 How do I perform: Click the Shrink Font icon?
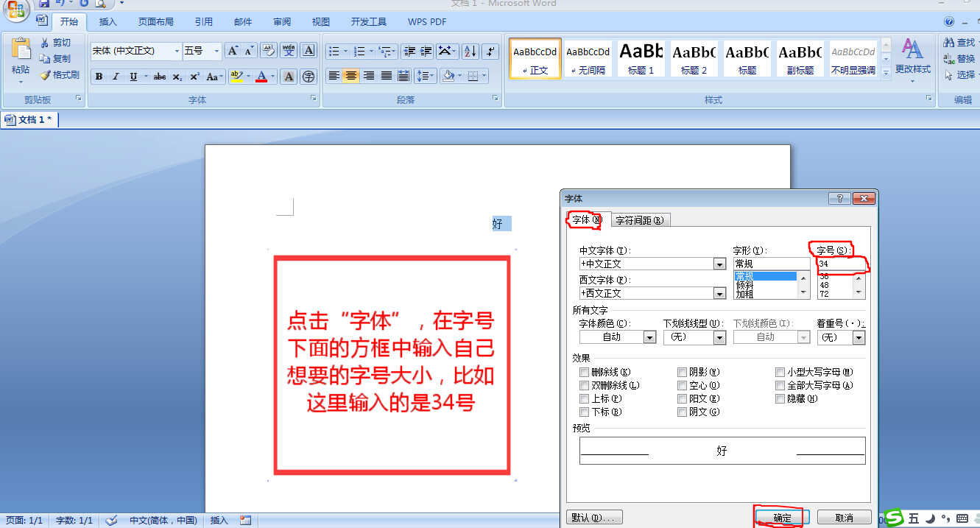point(249,51)
